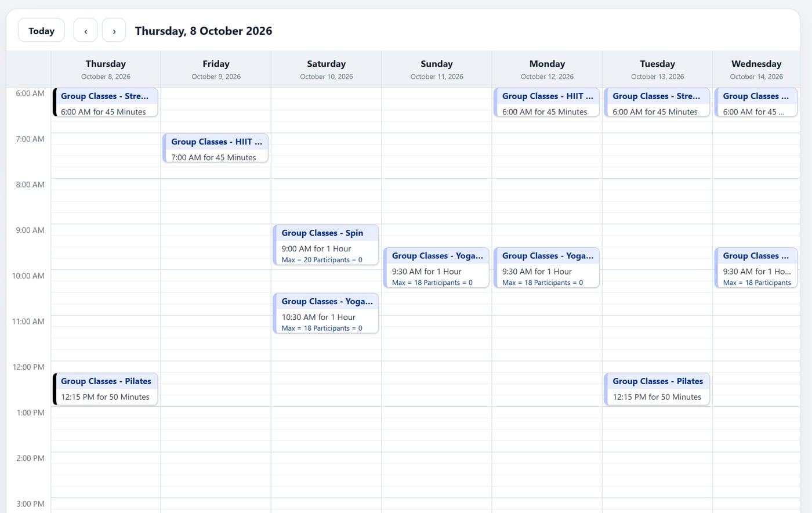Image resolution: width=812 pixels, height=513 pixels.
Task: Click the 1:00 PM time label
Action: 30,413
